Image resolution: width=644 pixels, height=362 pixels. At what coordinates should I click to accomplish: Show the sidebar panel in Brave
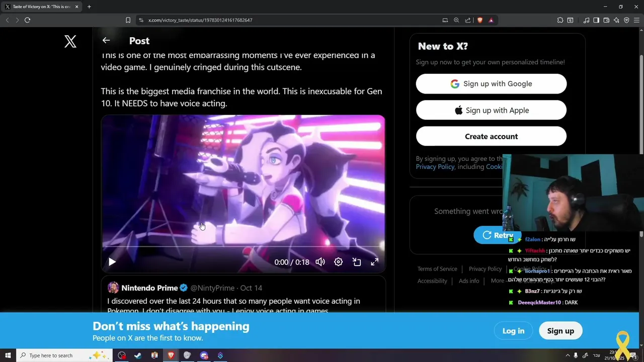(x=596, y=20)
